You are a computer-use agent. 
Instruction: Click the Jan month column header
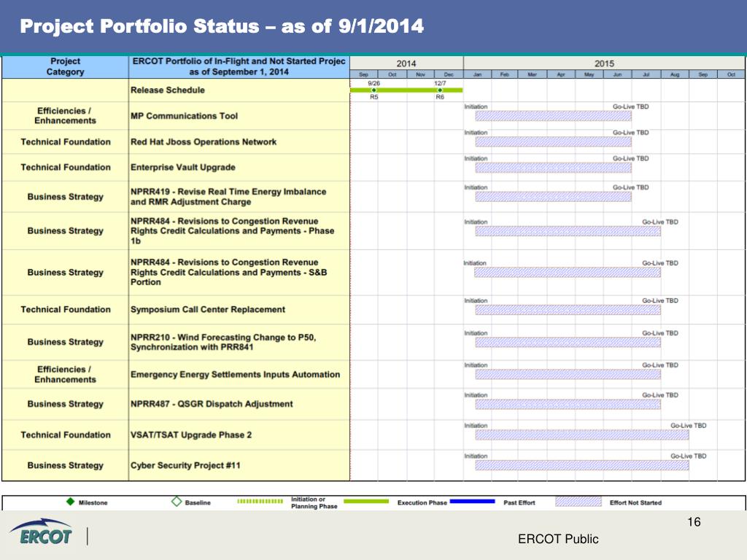click(477, 74)
